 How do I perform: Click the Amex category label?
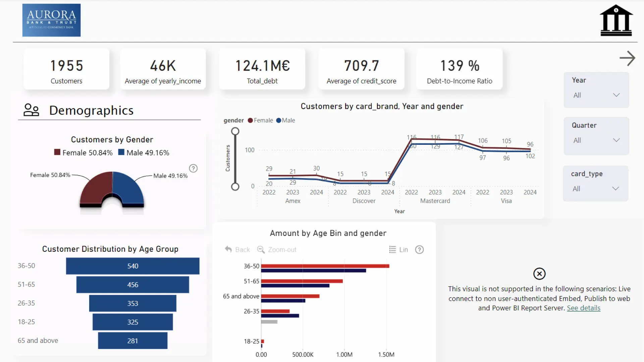(x=293, y=201)
